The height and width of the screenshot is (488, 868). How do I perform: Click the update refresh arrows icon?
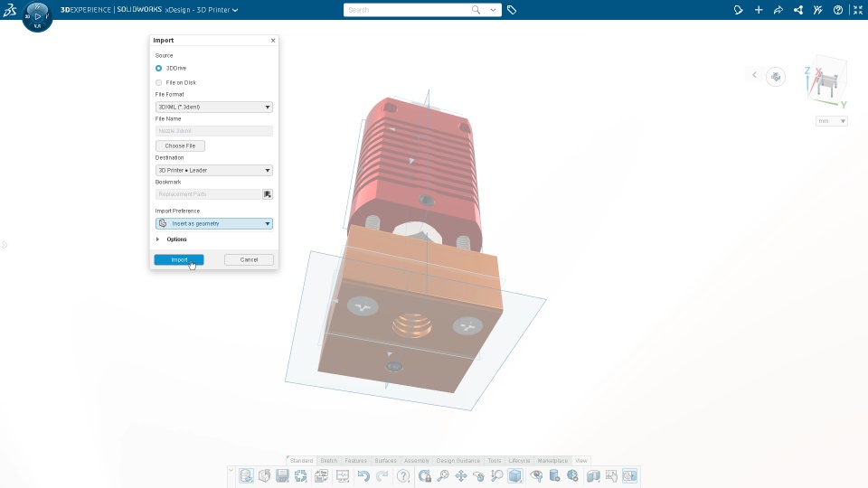coord(300,476)
